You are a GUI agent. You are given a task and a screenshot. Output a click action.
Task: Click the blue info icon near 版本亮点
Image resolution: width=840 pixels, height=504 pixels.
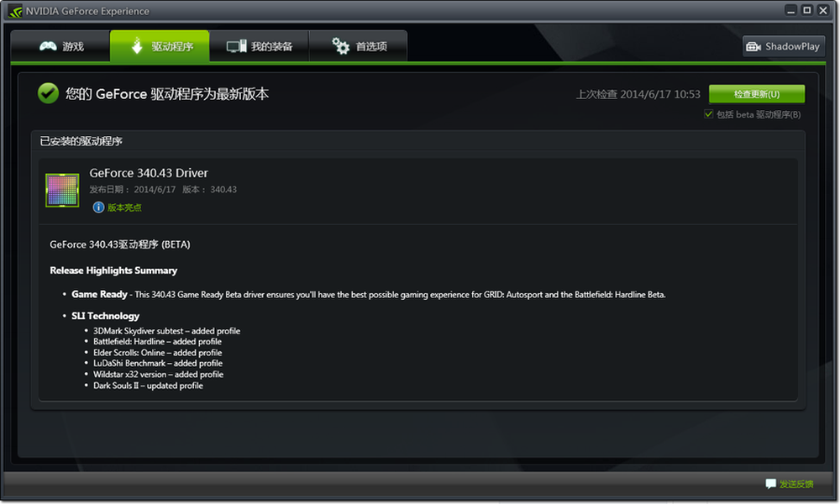point(98,207)
